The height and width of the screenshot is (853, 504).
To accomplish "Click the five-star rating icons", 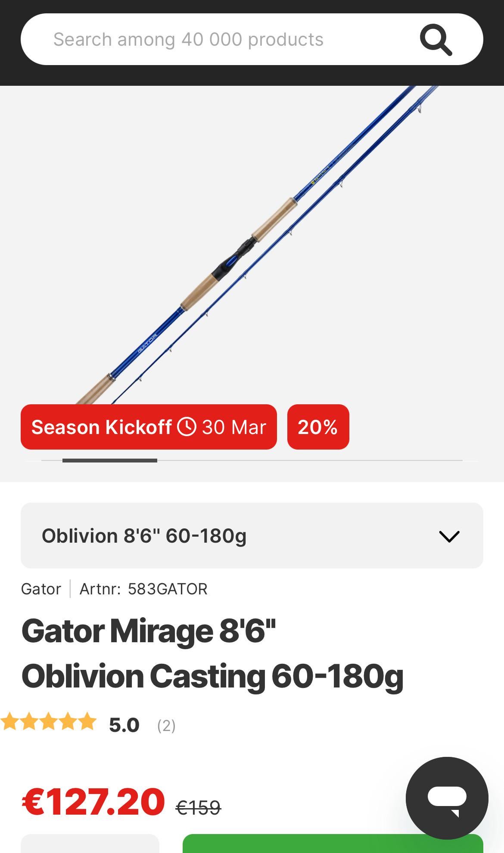I will (x=48, y=722).
